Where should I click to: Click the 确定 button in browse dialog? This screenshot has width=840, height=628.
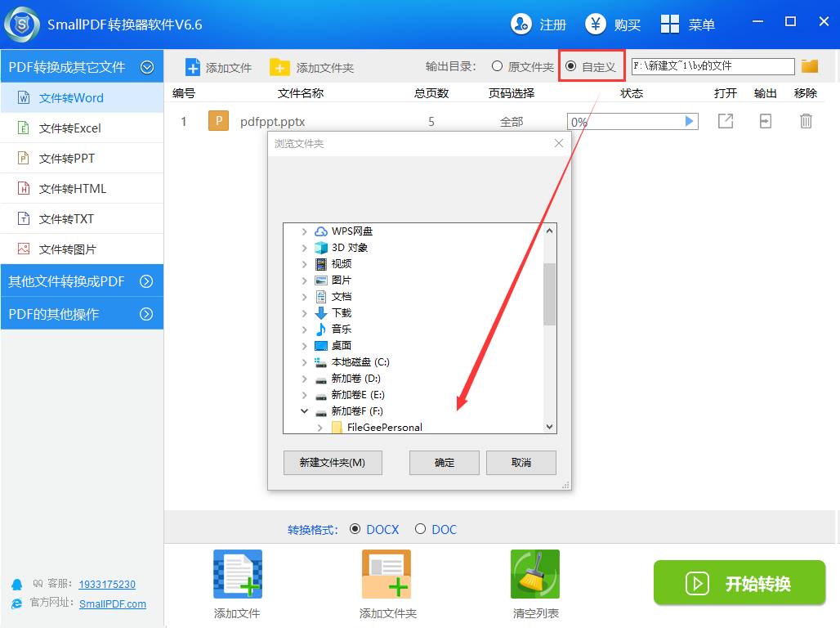[x=444, y=463]
